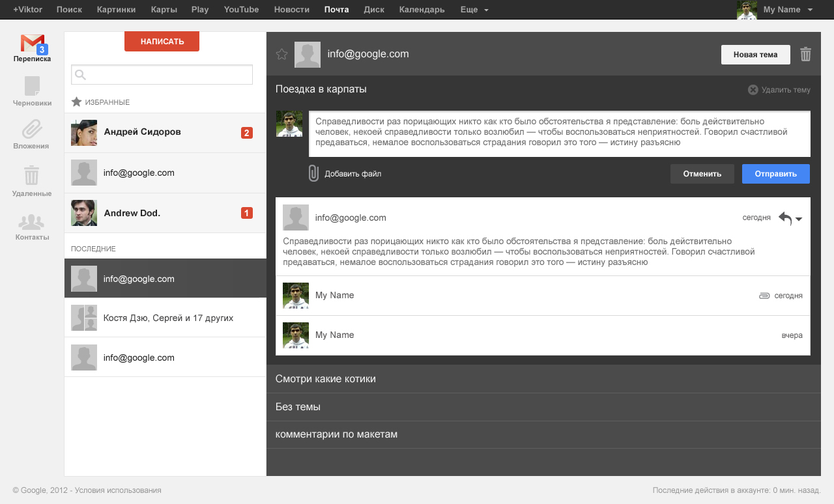The width and height of the screenshot is (834, 504).
Task: Star the info@google.com conversation header
Action: click(x=282, y=54)
